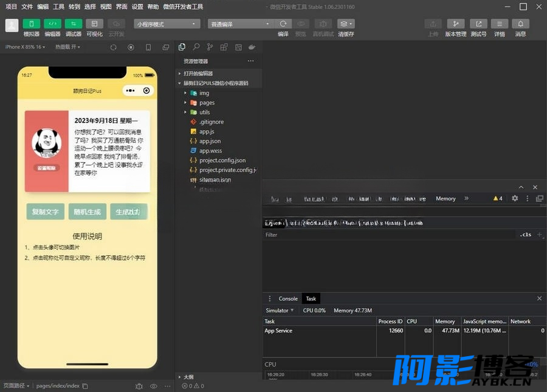547x392 pixels.
Task: Open the 普通编译 compile mode dropdown
Action: tap(240, 24)
